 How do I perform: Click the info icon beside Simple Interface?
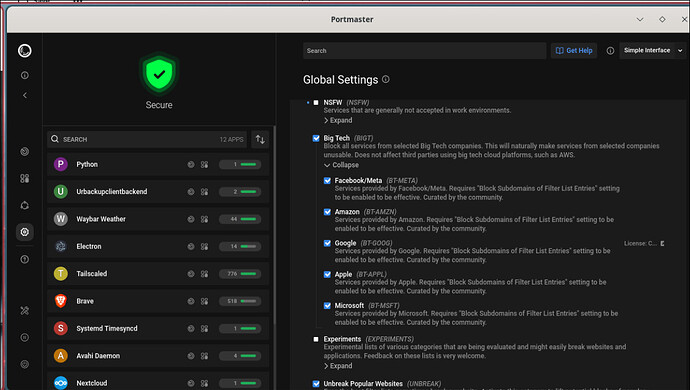(x=610, y=51)
